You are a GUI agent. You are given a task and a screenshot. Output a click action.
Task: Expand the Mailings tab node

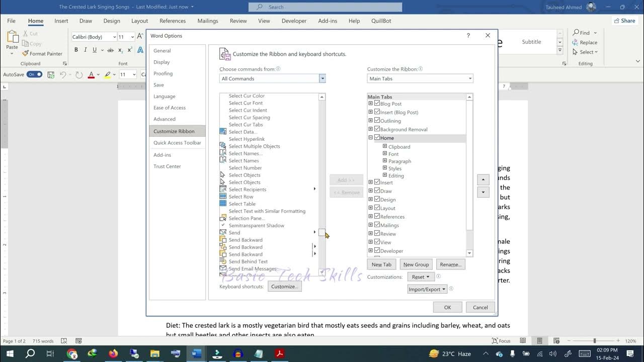(x=371, y=225)
